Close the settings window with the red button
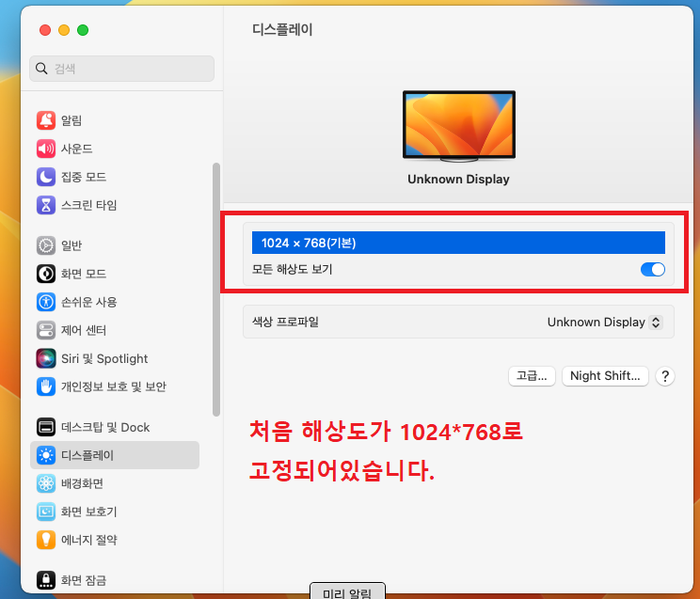This screenshot has width=700, height=599. (45, 30)
